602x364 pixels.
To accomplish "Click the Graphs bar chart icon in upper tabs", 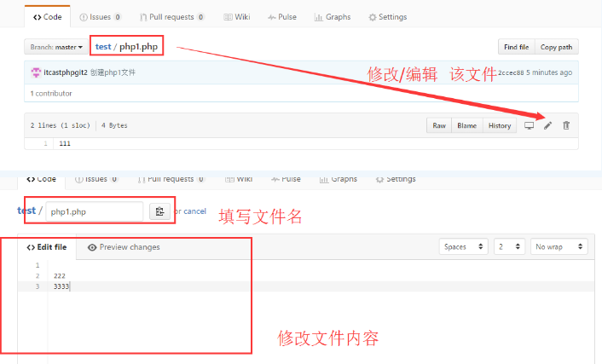I will point(318,17).
